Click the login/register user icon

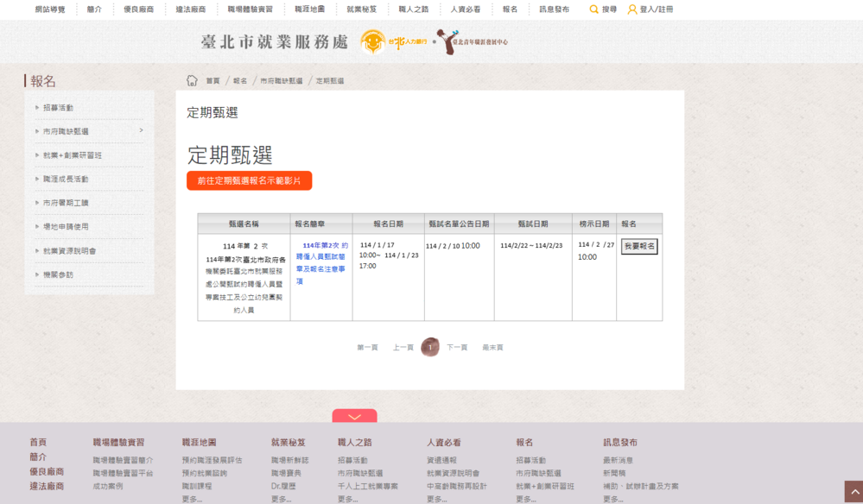coord(632,9)
